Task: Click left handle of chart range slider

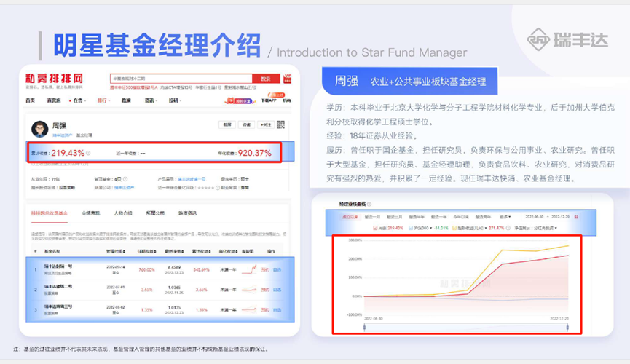Action: coord(364,328)
